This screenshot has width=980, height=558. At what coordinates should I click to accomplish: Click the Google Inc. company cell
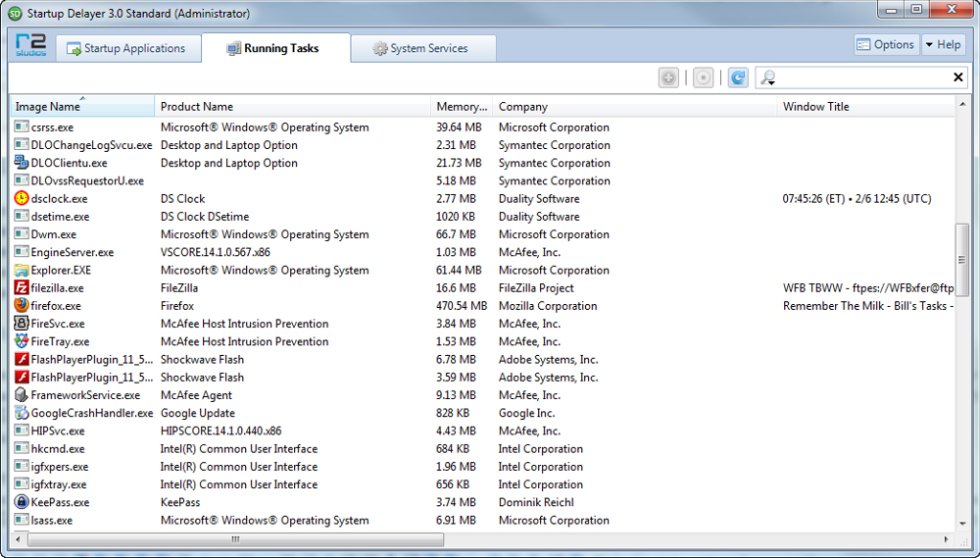(x=527, y=413)
